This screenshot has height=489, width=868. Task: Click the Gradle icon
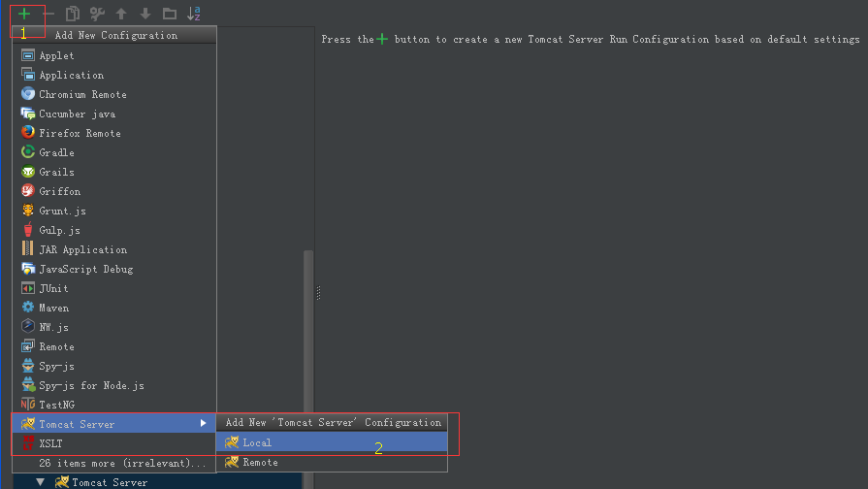(x=28, y=151)
